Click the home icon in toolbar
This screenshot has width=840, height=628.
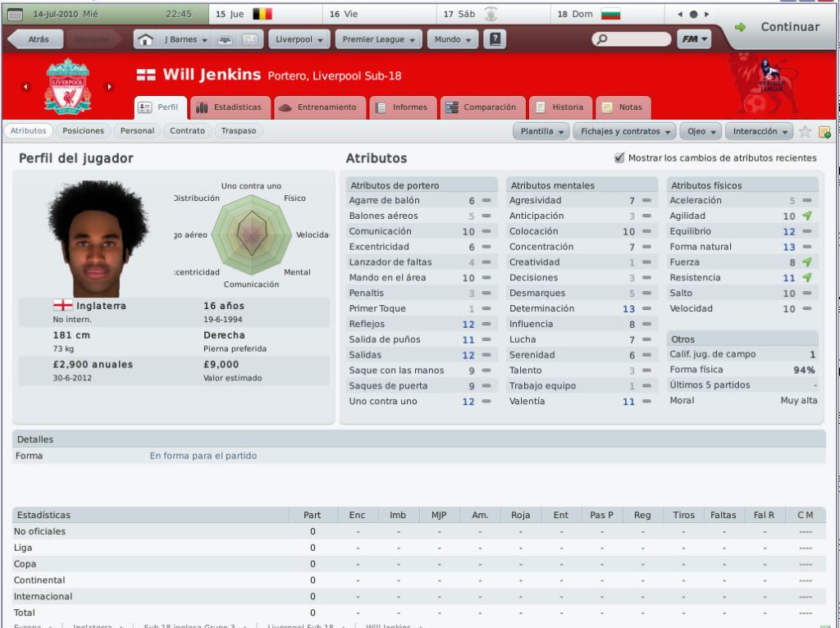(x=145, y=39)
